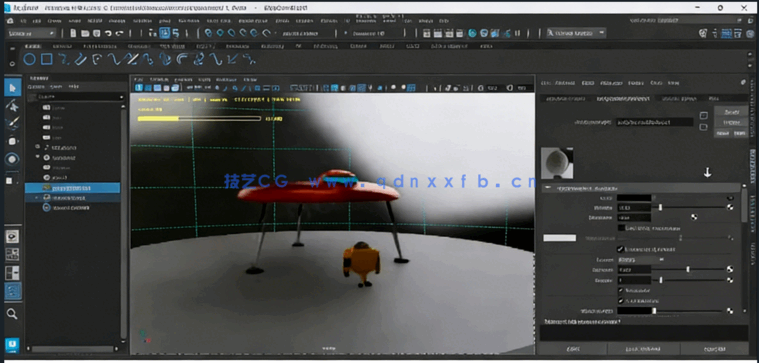Click the Intensity slider handle
759x363 pixels.
pyautogui.click(x=660, y=207)
